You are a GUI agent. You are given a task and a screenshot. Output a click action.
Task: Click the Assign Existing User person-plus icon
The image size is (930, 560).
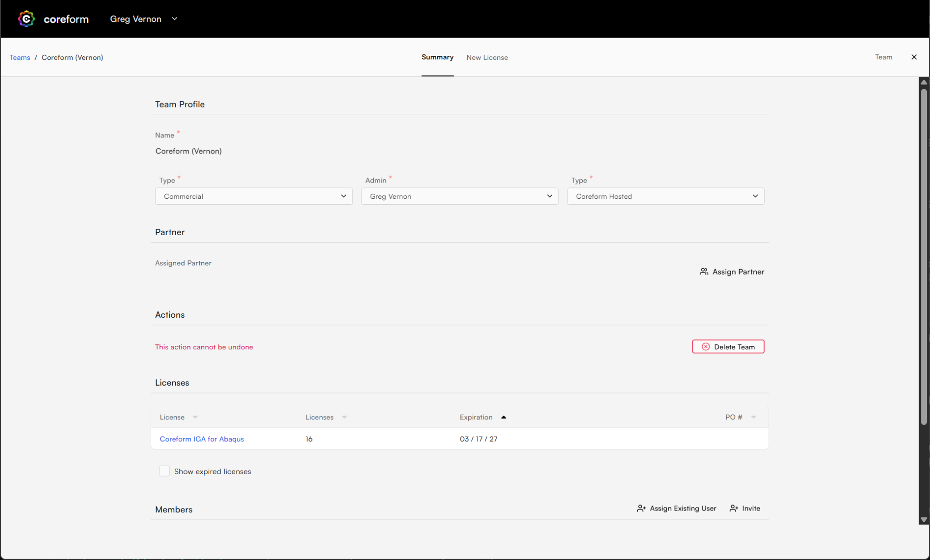click(x=641, y=508)
